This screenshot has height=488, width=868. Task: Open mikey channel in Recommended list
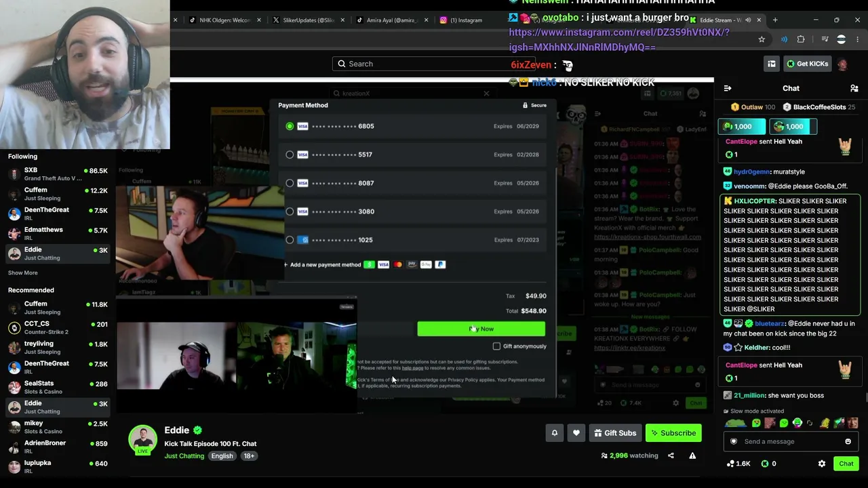coord(58,427)
